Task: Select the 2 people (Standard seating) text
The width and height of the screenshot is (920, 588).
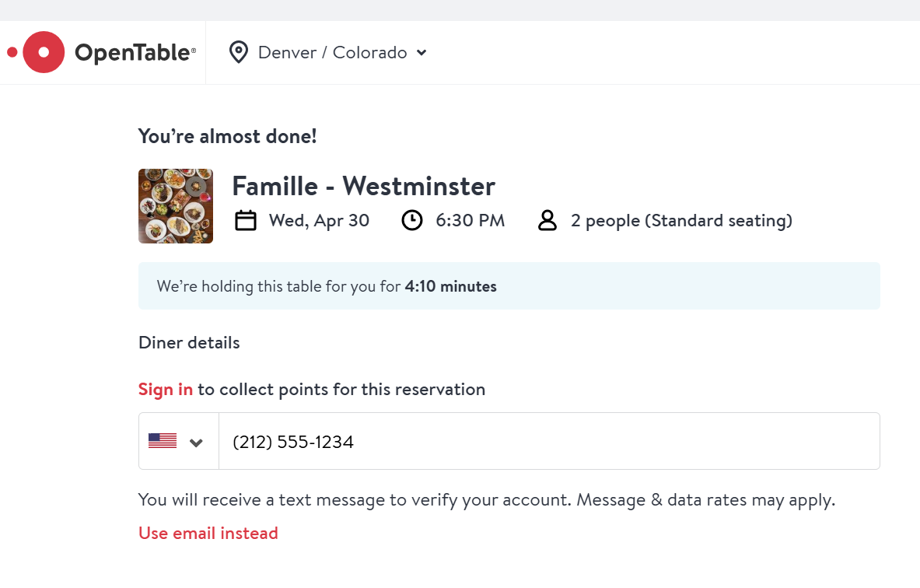Action: (681, 221)
